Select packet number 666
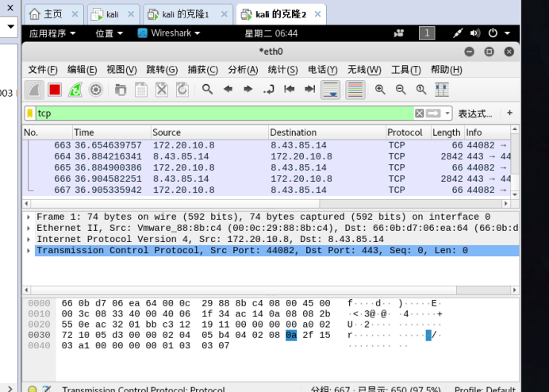This screenshot has height=392, width=549. (x=267, y=179)
